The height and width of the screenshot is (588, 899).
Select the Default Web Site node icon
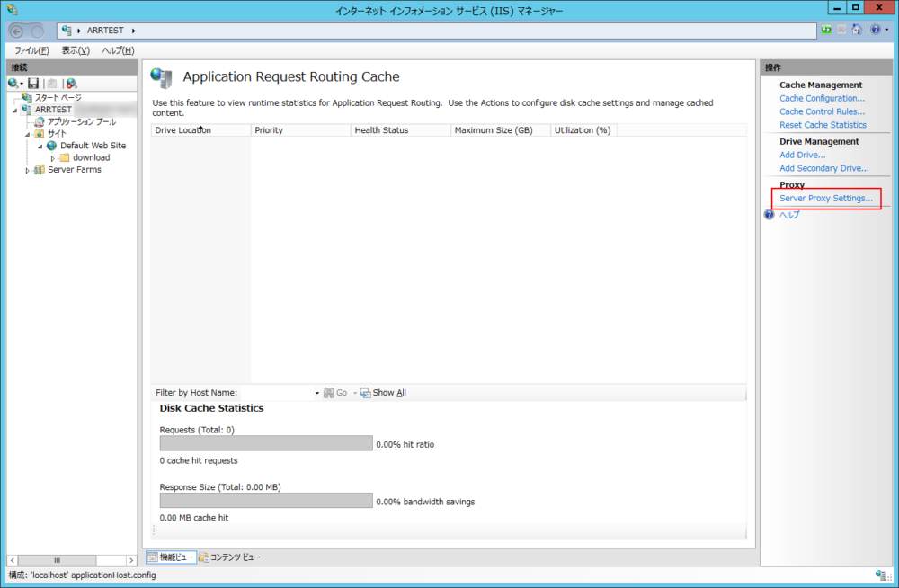click(52, 145)
